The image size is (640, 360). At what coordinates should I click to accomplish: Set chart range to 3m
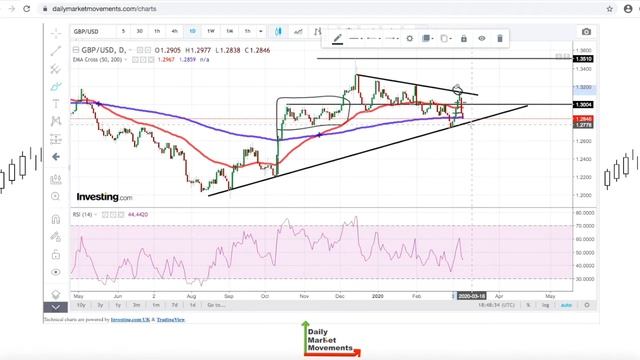(136, 305)
